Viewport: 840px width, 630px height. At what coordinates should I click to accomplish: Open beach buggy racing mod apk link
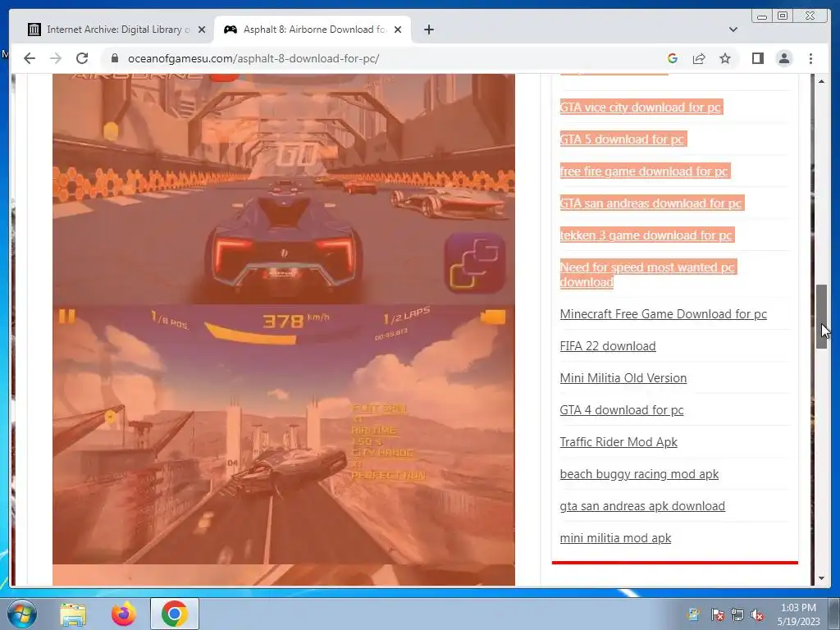pyautogui.click(x=639, y=474)
